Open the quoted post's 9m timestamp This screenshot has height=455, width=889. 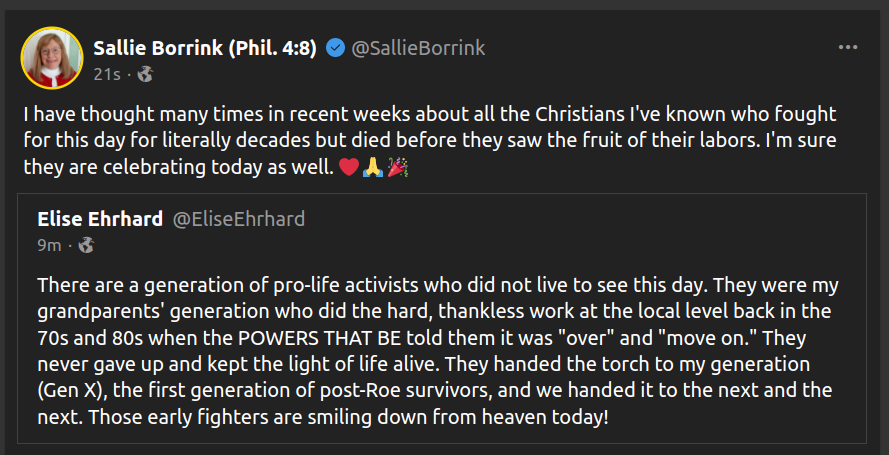click(x=49, y=245)
